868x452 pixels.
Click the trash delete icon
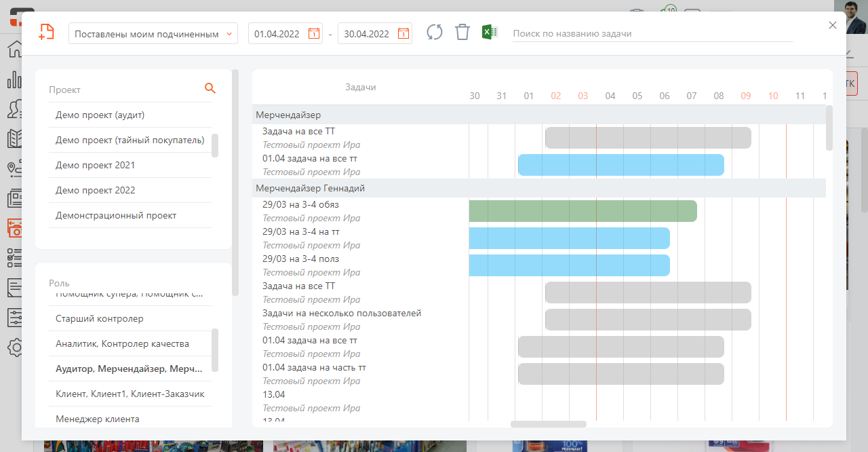click(462, 33)
